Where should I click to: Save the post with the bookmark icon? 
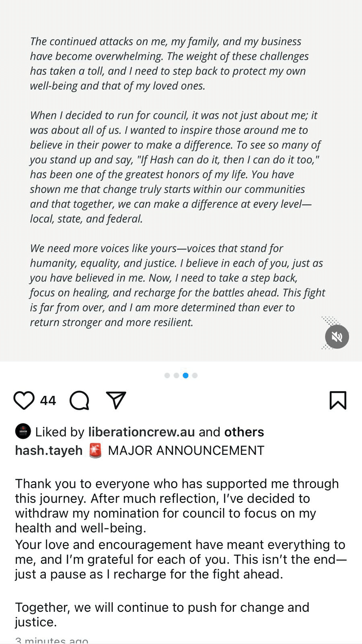click(337, 400)
